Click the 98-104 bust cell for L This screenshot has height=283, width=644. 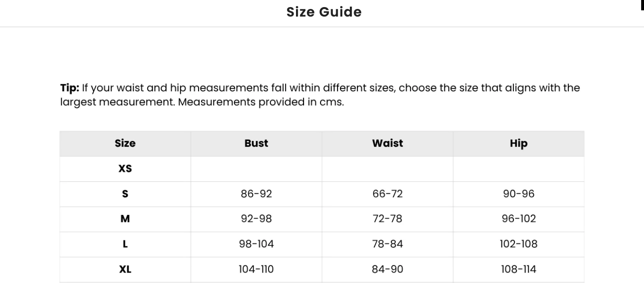[x=256, y=244]
